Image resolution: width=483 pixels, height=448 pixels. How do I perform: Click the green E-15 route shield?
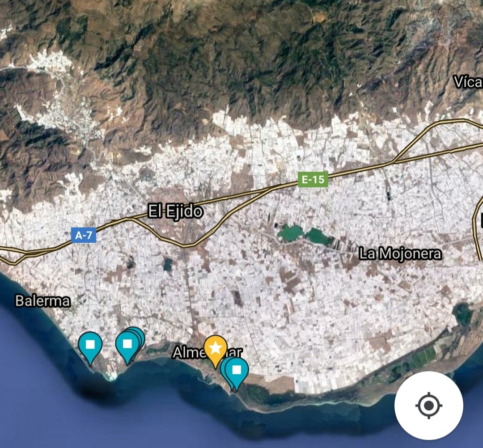coord(313,179)
